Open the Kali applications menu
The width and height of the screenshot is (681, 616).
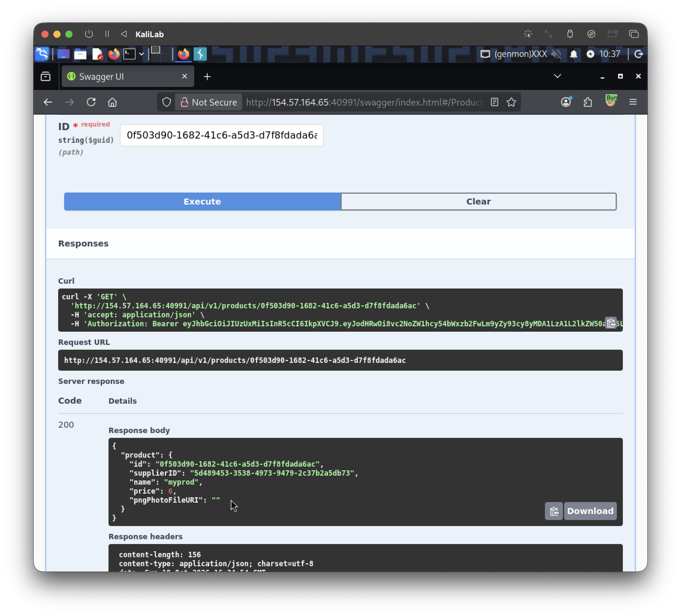click(x=42, y=54)
